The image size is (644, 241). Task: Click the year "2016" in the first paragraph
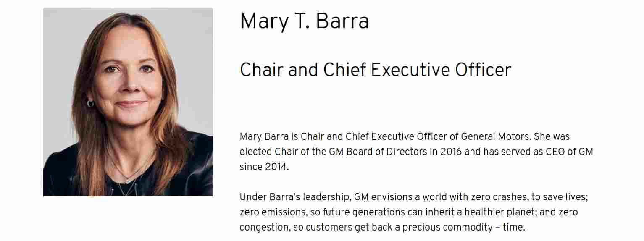451,152
